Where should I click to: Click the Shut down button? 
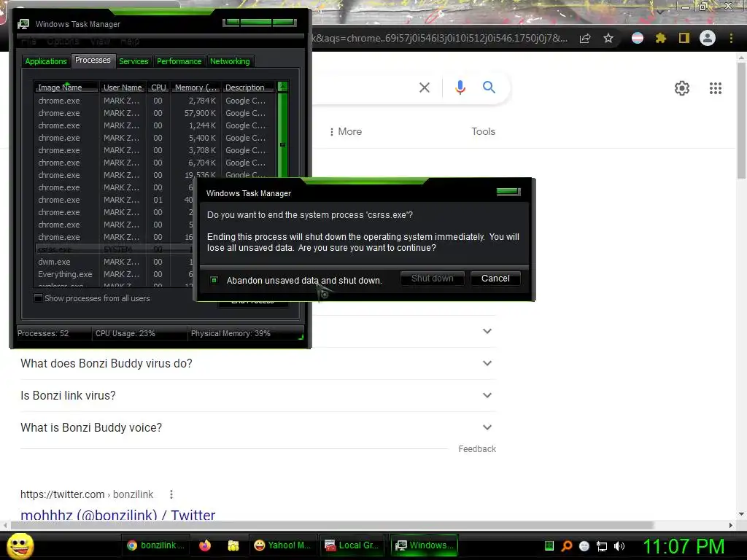[432, 279]
